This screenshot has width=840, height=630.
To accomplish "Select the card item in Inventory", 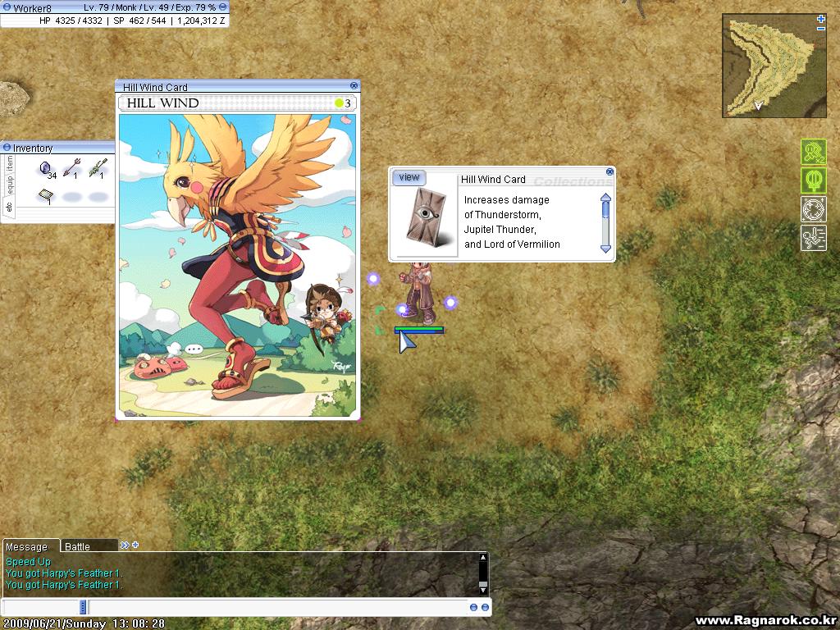I will [47, 196].
